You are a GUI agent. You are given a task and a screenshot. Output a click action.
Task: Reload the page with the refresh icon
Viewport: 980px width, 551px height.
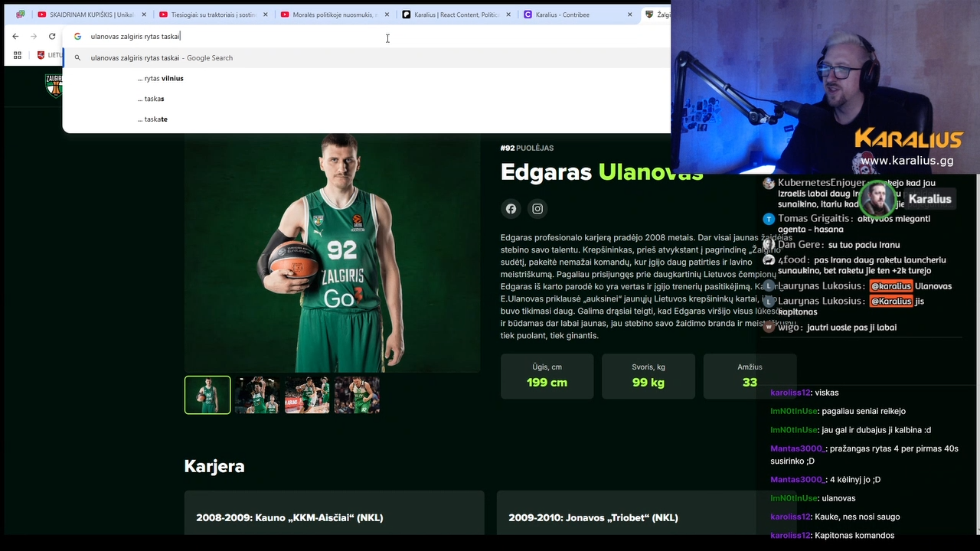52,36
